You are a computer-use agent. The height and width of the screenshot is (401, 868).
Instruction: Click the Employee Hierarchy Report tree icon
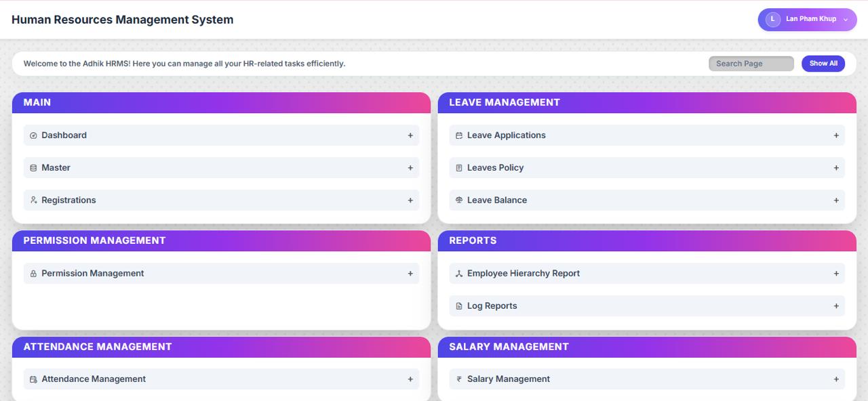point(459,274)
